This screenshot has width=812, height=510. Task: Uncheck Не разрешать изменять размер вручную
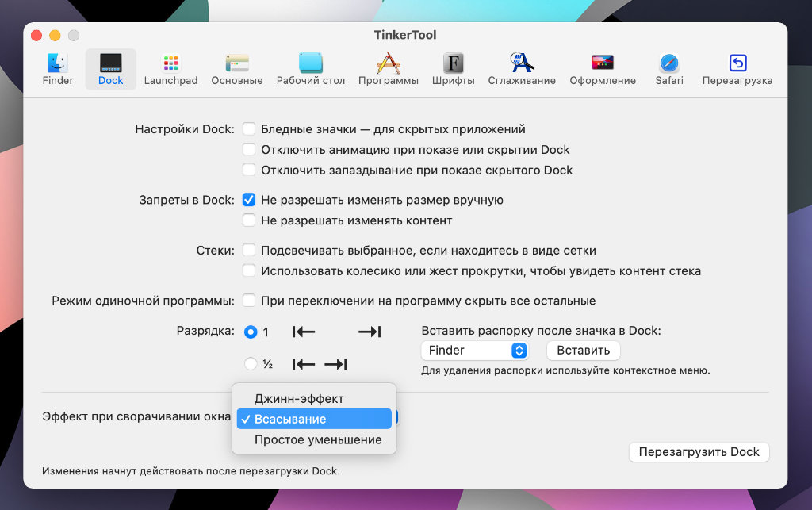pos(249,200)
